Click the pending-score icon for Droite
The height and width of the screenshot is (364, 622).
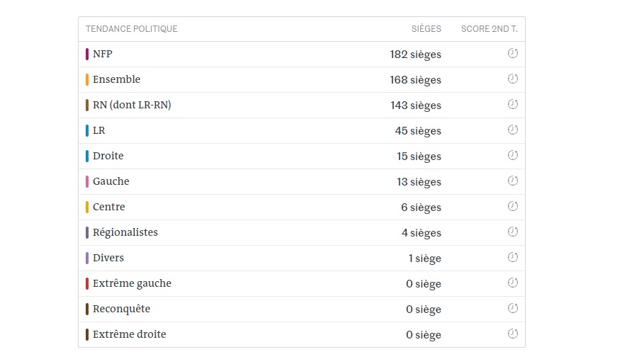tap(512, 155)
